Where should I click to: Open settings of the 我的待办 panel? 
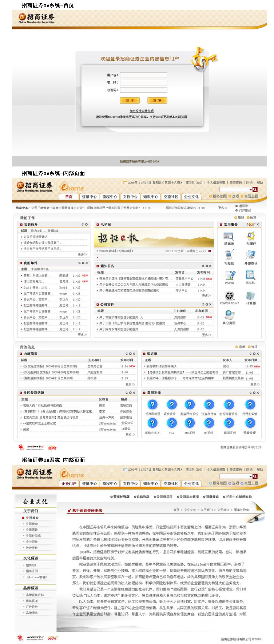point(86,225)
